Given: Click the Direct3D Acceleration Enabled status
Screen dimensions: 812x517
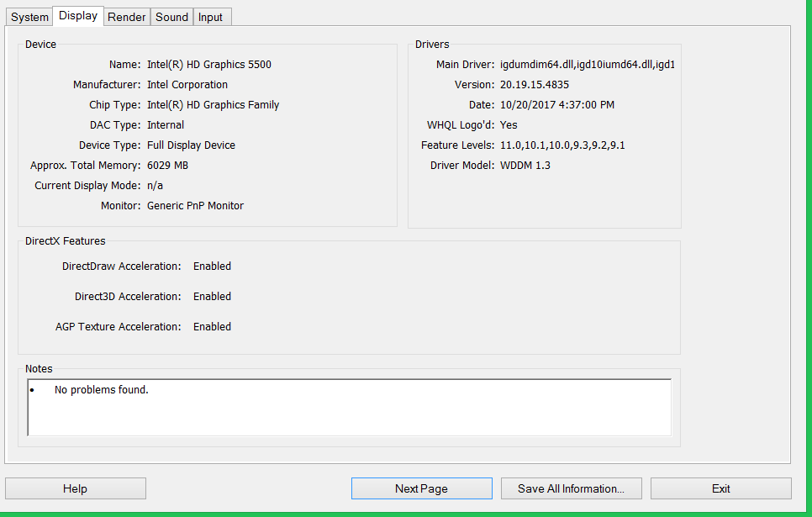Looking at the screenshot, I should point(212,297).
